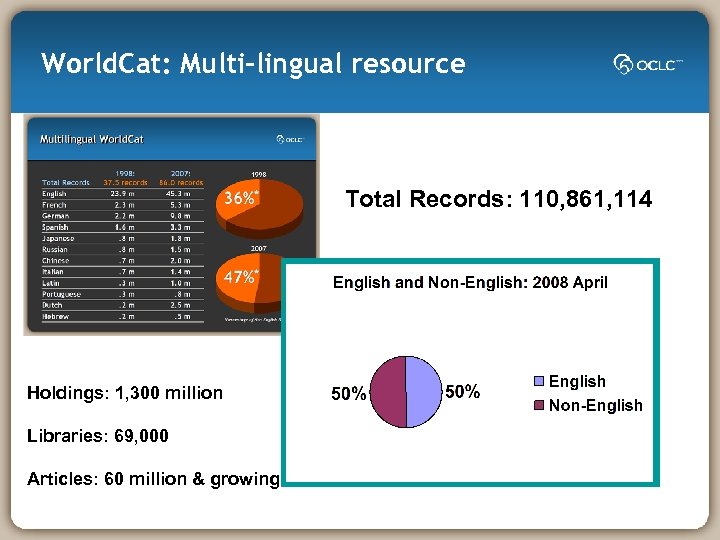Click the 'Total Records' table header

tap(66, 182)
